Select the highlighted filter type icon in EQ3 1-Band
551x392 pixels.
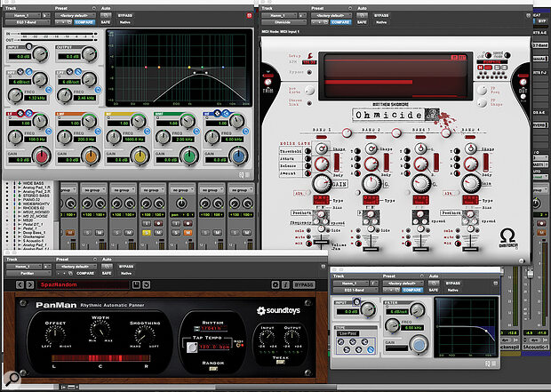pyautogui.click(x=371, y=349)
